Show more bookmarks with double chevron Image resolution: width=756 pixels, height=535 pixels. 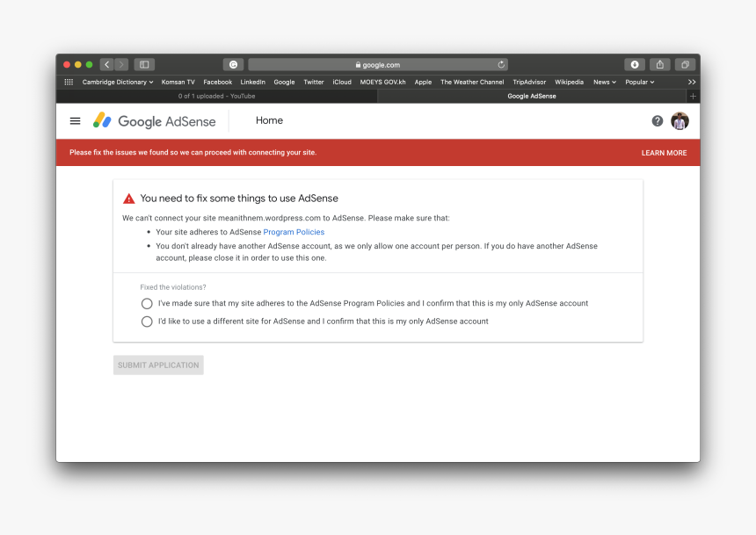(692, 82)
